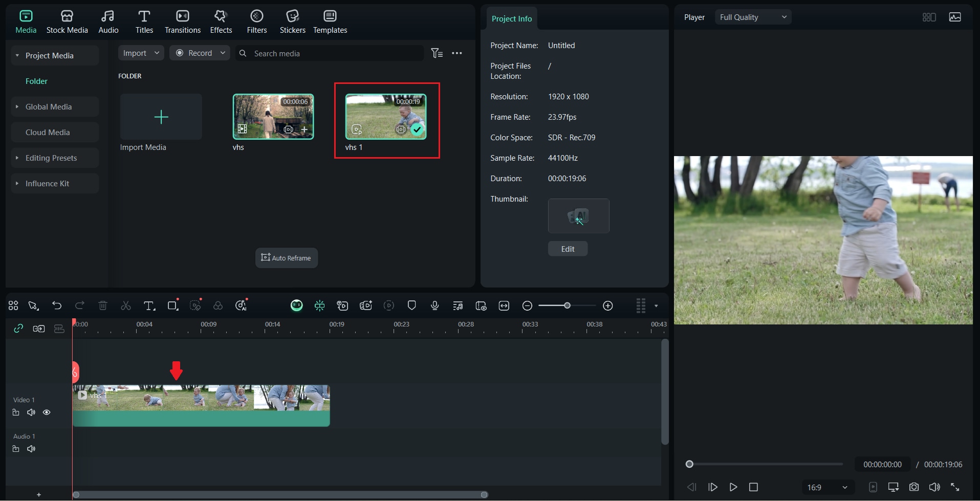The width and height of the screenshot is (980, 501).
Task: Select the Effects panel icon
Action: tap(221, 20)
